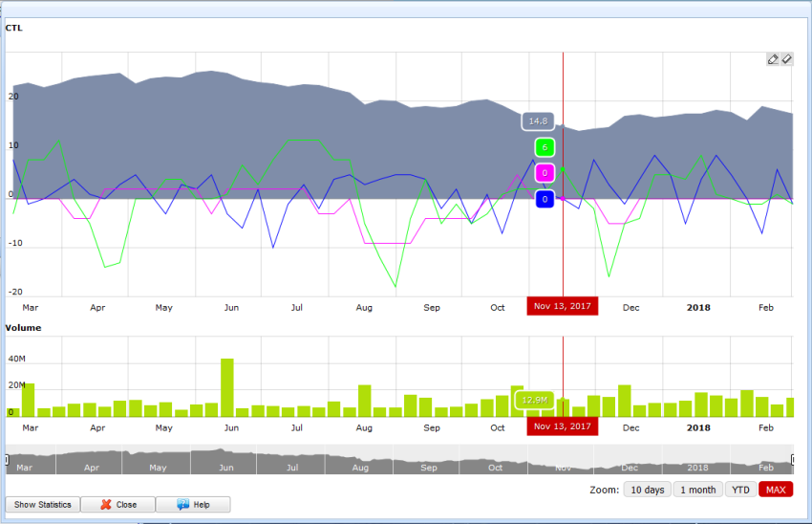812x524 pixels.
Task: Select the eraser tool icon
Action: tap(786, 59)
